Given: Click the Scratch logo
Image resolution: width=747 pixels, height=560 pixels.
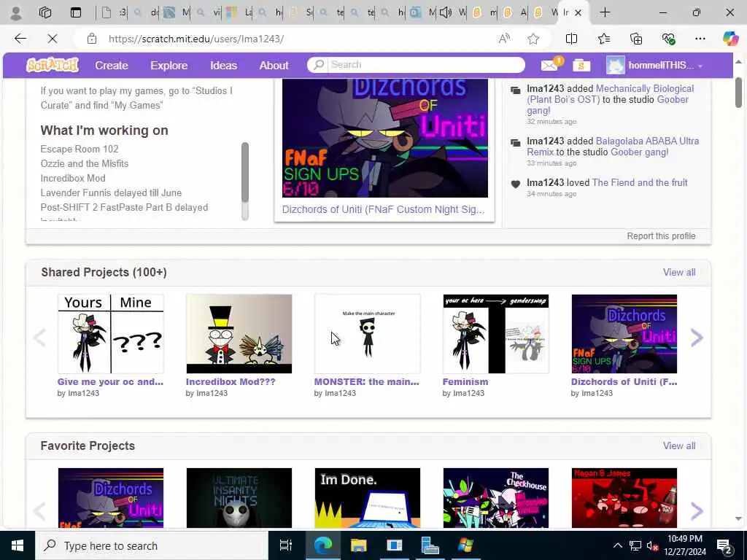Looking at the screenshot, I should pos(53,65).
